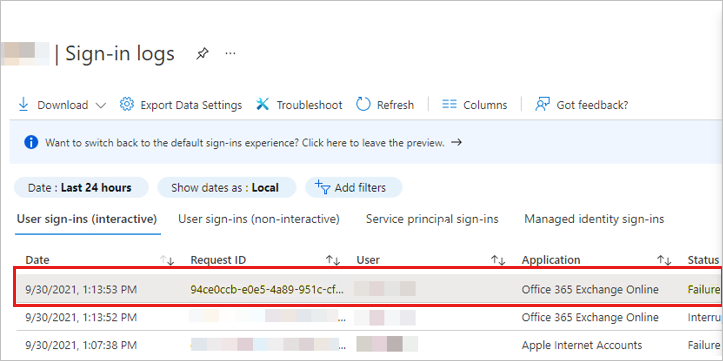Click the Download arrow icon
The width and height of the screenshot is (723, 361).
23,105
